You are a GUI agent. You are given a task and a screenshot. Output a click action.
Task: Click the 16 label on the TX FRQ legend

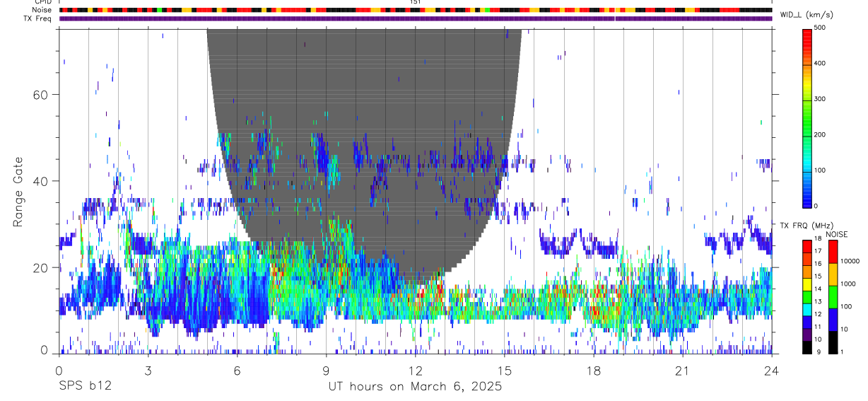coord(817,264)
